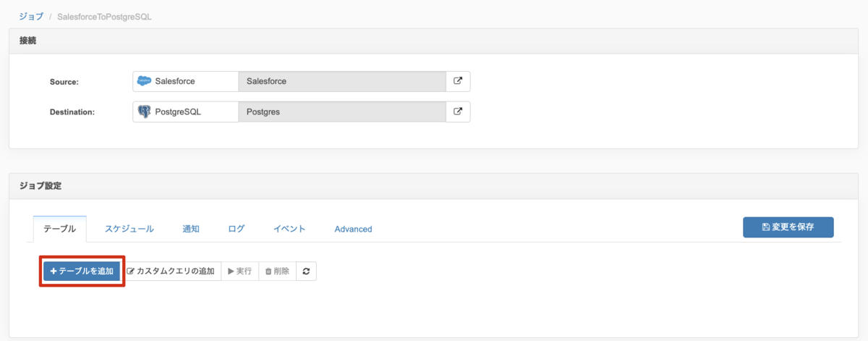
Task: Click テーブルを追加 (add table) button
Action: tap(82, 271)
